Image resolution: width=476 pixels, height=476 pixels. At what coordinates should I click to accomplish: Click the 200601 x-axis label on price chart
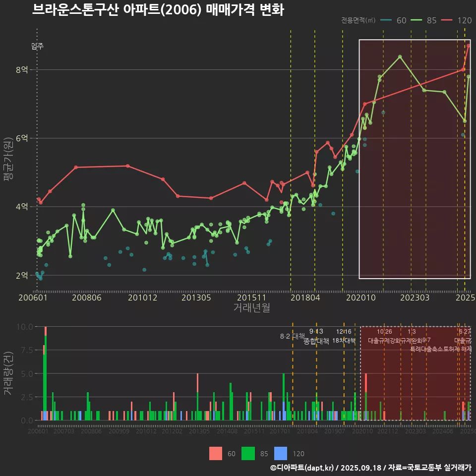click(x=33, y=298)
